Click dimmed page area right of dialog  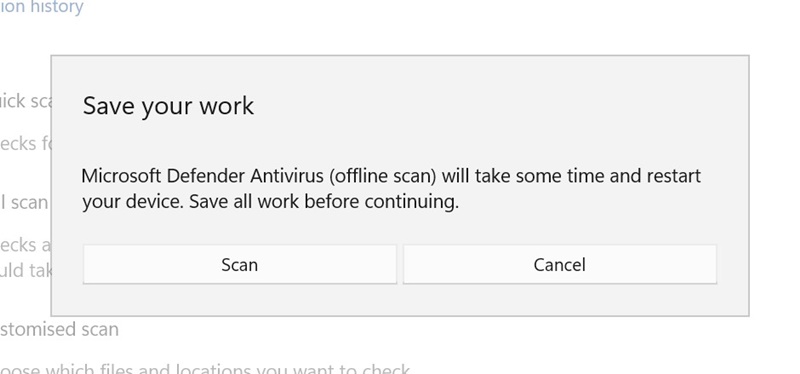point(774,186)
